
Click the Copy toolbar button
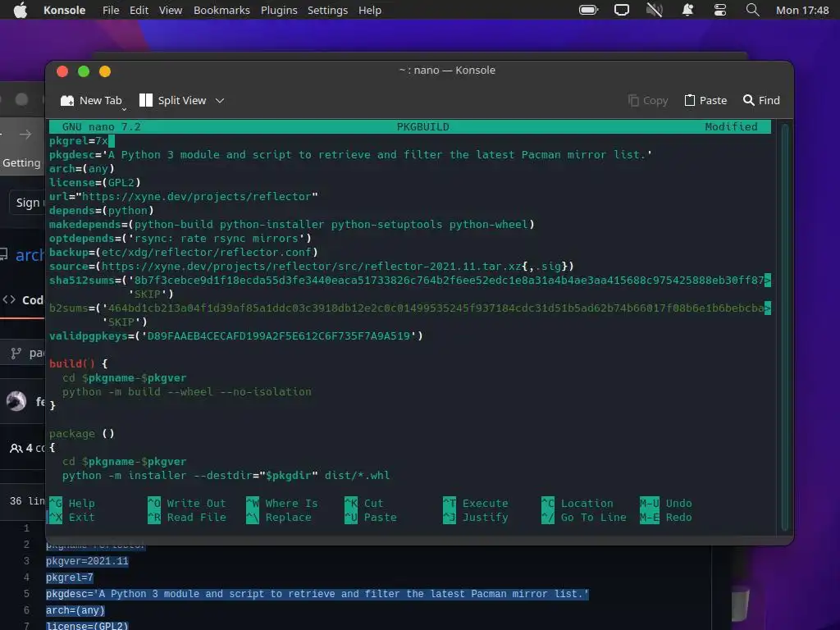click(648, 100)
